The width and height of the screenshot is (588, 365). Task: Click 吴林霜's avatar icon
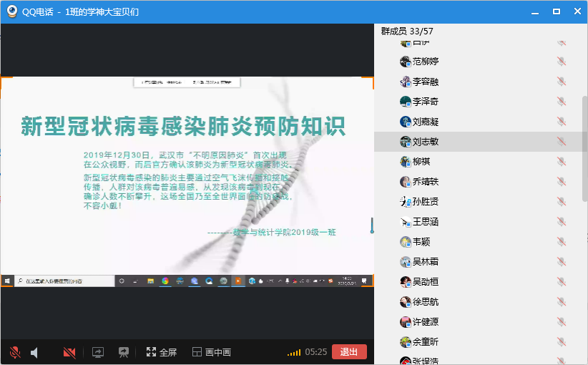pyautogui.click(x=406, y=262)
